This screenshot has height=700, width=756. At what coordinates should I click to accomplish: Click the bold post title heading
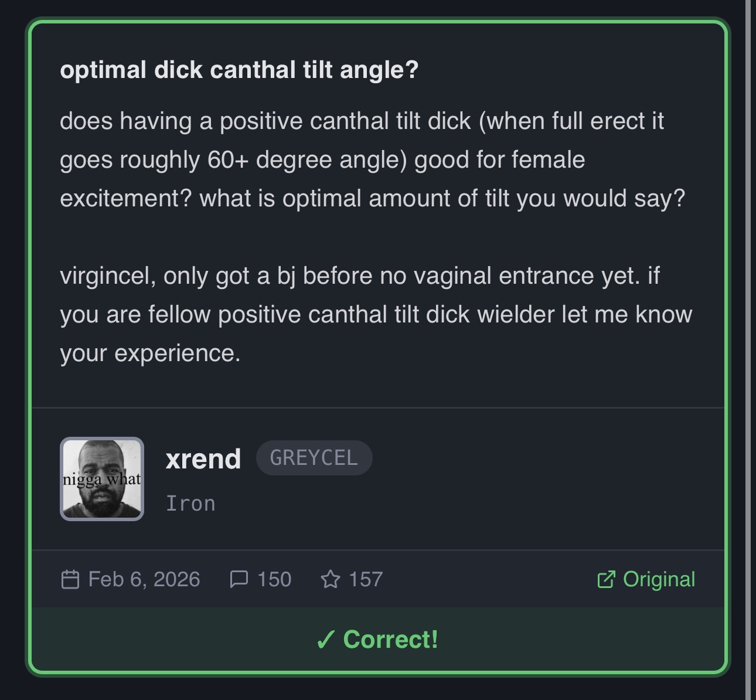(239, 70)
